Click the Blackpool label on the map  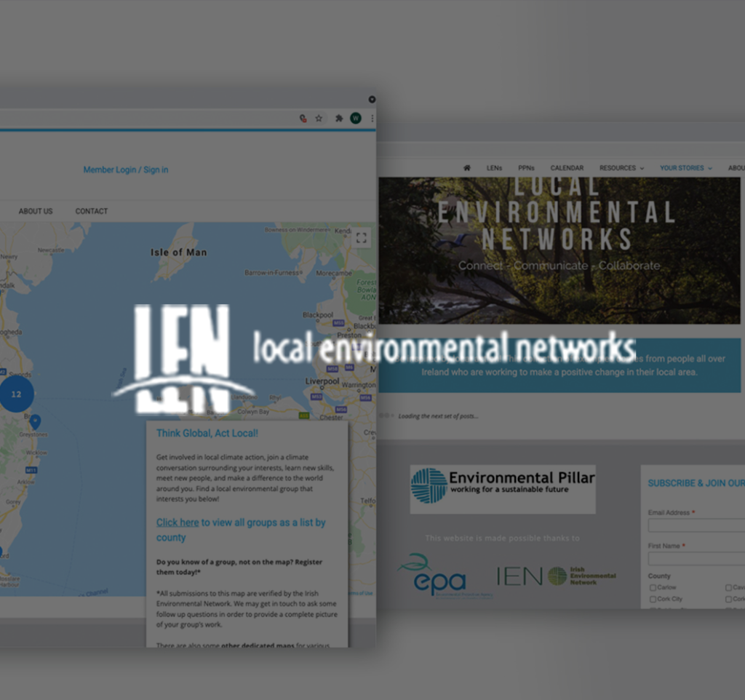[318, 314]
